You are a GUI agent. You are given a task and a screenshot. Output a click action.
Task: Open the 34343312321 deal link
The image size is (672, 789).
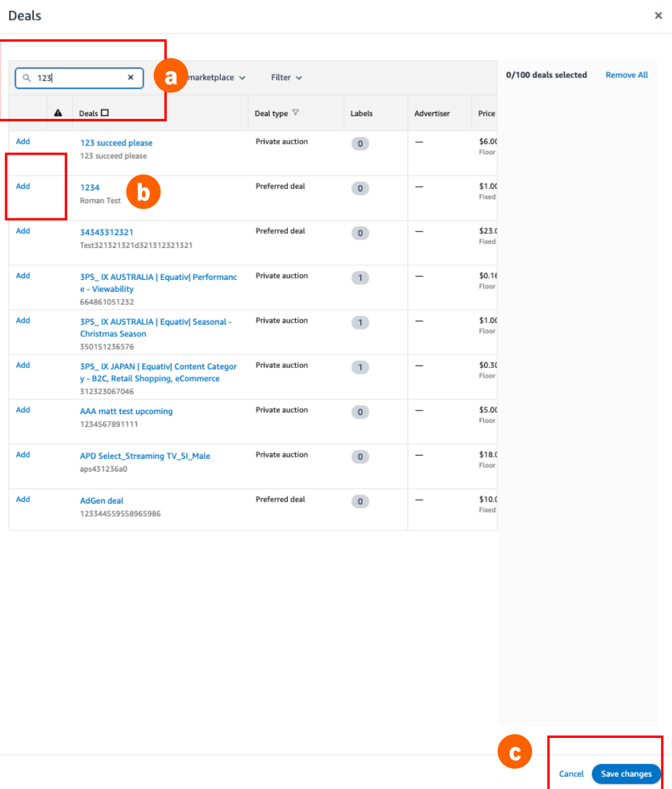(107, 233)
